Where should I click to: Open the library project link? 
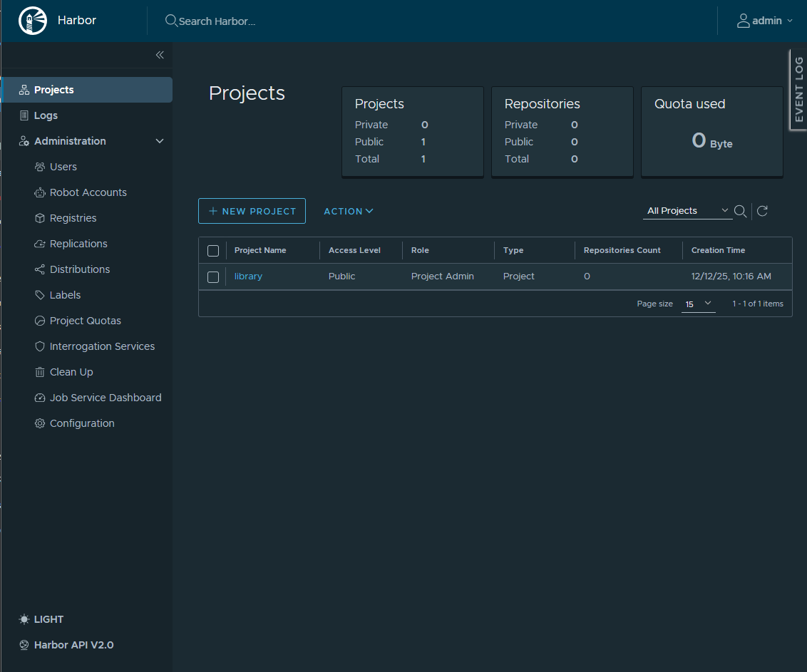pyautogui.click(x=248, y=276)
